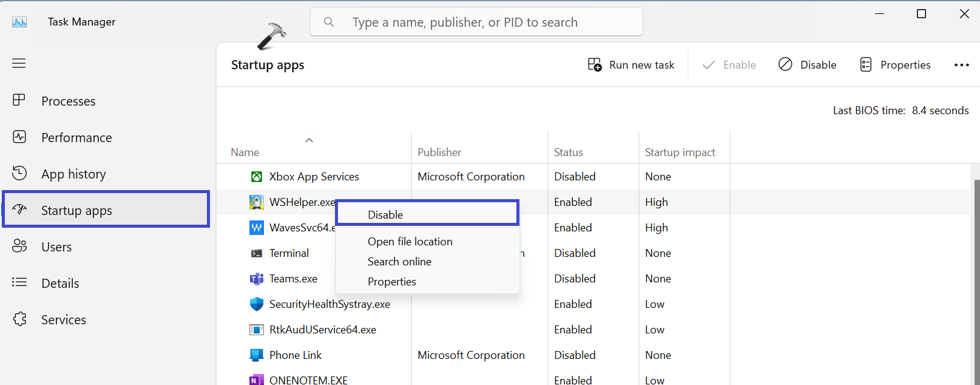
Task: Select Open file location menu entry
Action: point(410,242)
